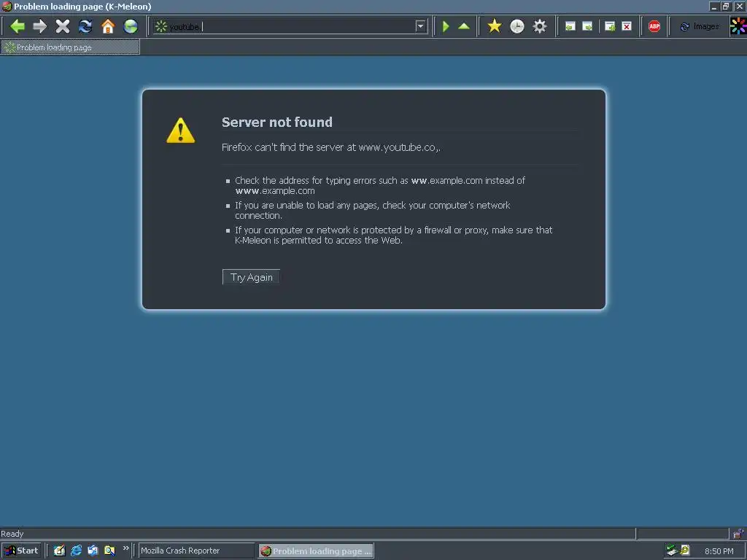The width and height of the screenshot is (747, 560).
Task: Open preferences with the gear icon
Action: [x=539, y=26]
